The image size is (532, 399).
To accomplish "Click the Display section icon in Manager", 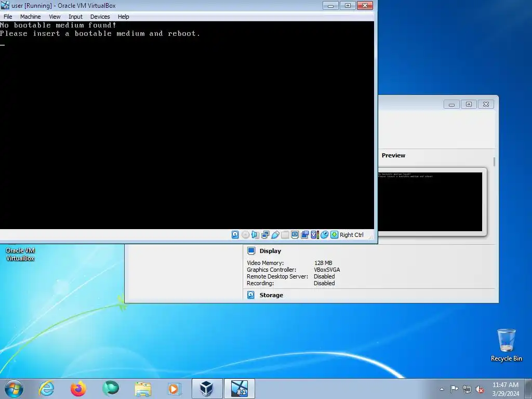I will point(251,251).
